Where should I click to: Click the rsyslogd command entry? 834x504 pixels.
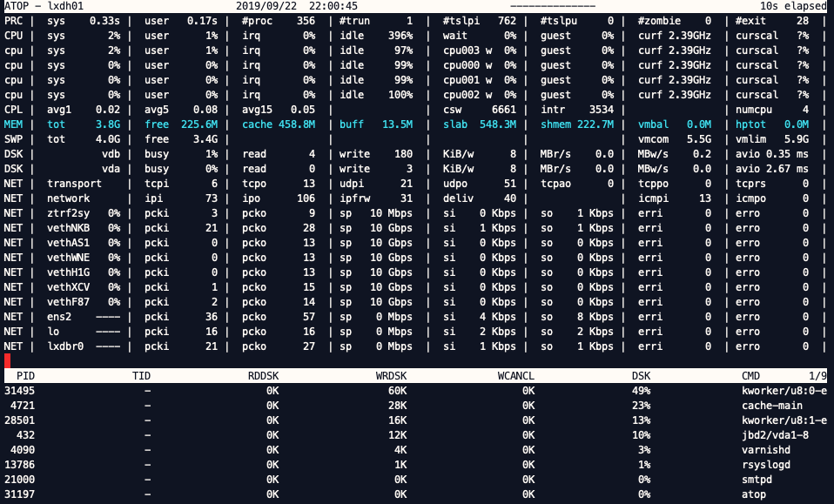(x=766, y=465)
